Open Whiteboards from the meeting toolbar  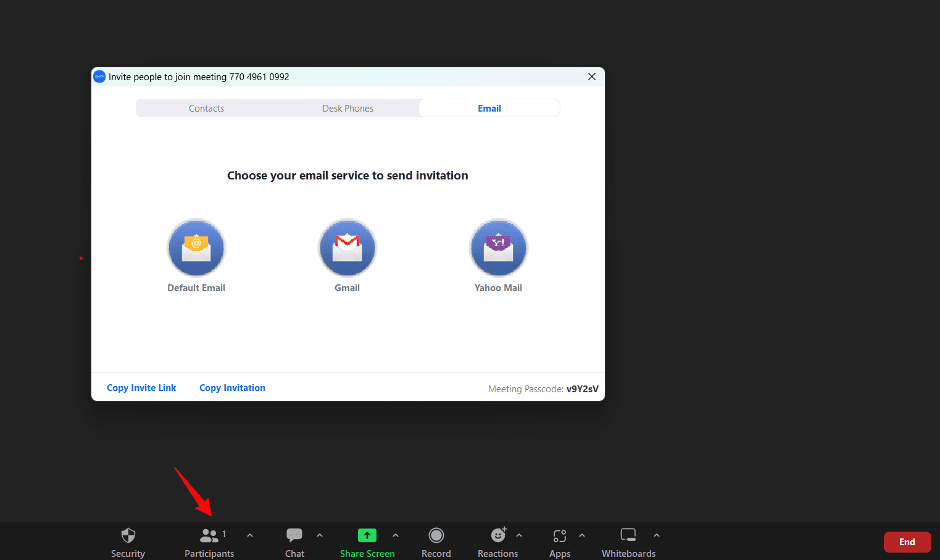pos(628,542)
